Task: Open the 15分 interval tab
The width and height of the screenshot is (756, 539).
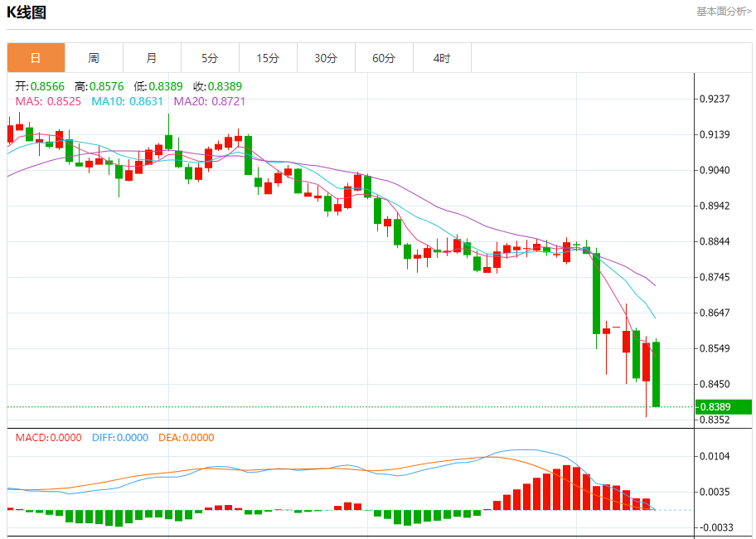Action: pyautogui.click(x=268, y=58)
